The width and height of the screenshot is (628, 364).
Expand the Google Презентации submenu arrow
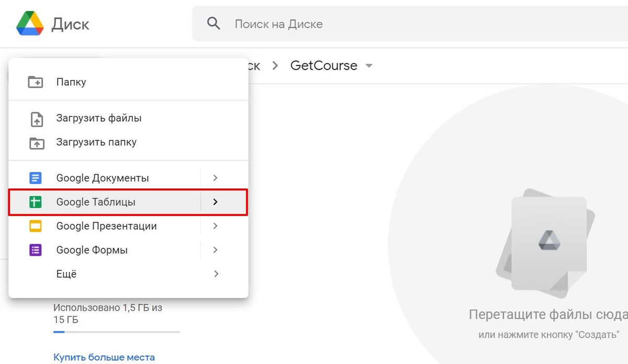[x=215, y=226]
